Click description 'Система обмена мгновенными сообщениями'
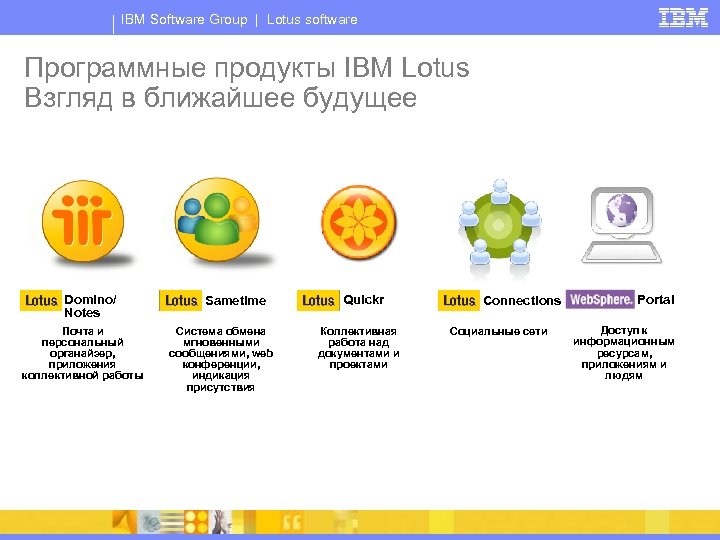Screen dimensions: 720x540 click(220, 342)
